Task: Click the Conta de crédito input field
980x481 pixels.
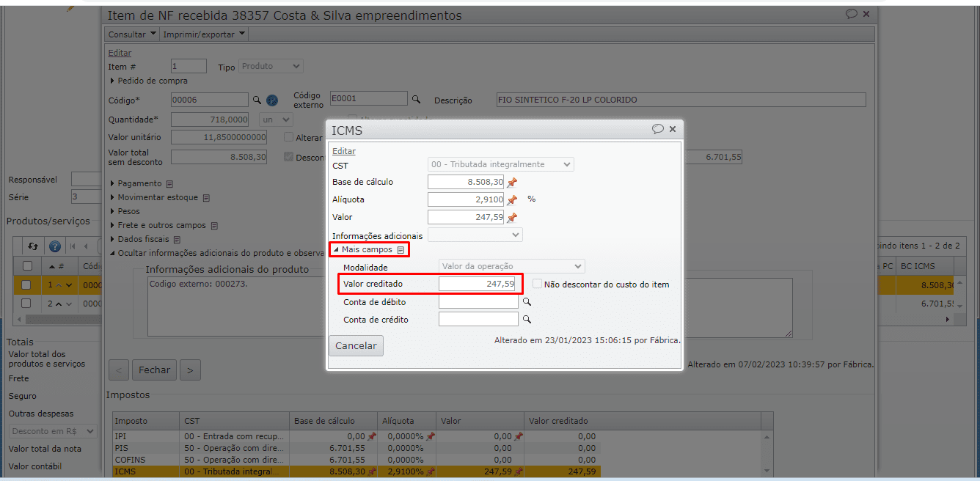Action: click(x=478, y=319)
